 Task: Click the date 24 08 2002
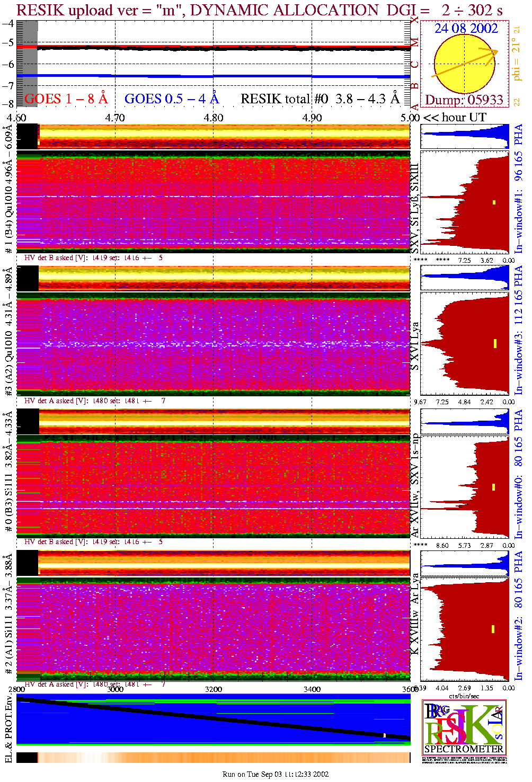pos(466,29)
